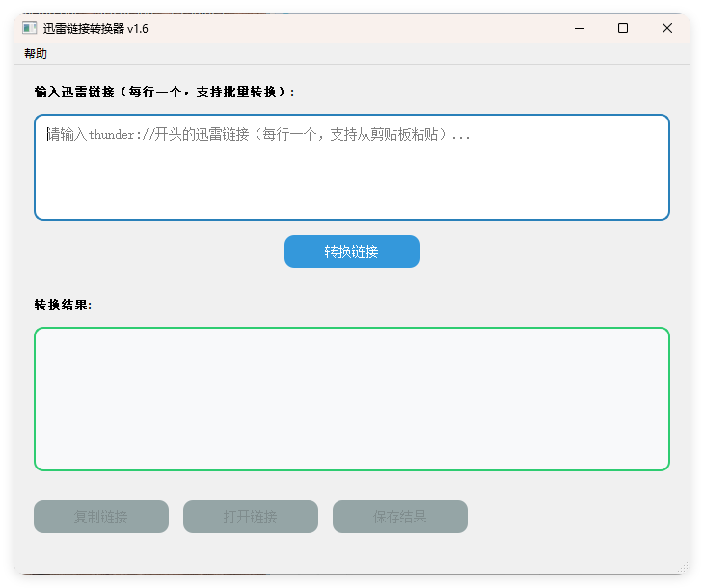
Task: Maximize the 迅雷链接转换器 window
Action: tap(623, 28)
